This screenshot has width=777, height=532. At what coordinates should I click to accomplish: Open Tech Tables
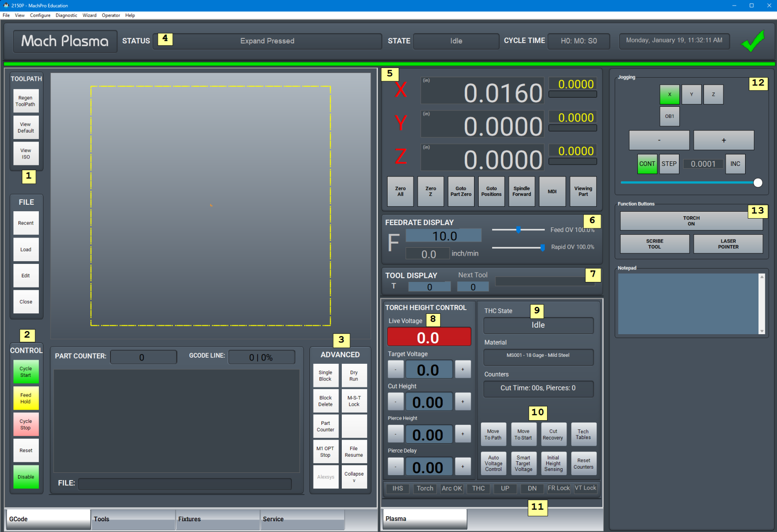(x=583, y=434)
